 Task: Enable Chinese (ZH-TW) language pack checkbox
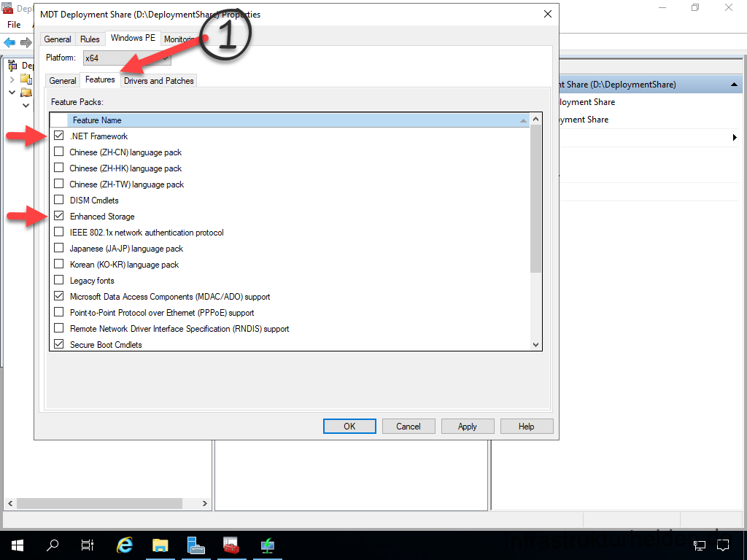pos(58,184)
